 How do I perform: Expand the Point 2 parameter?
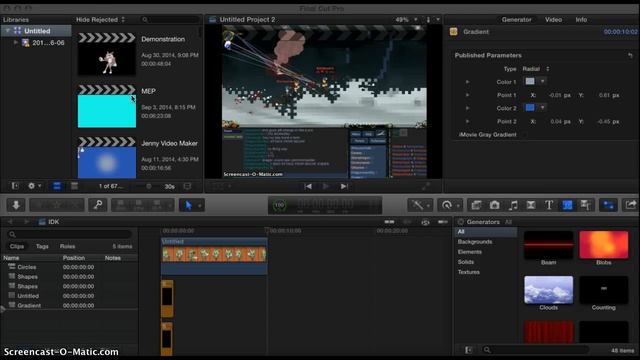click(467, 121)
